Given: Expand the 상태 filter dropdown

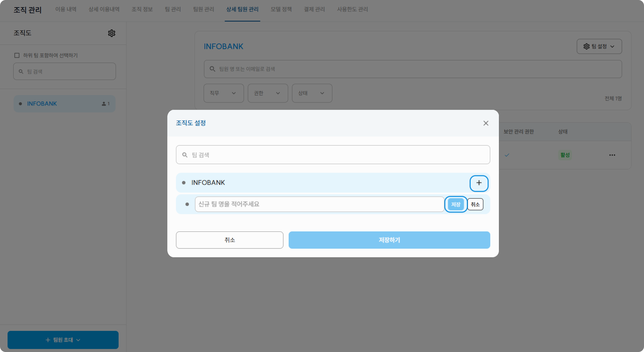Looking at the screenshot, I should tap(312, 93).
